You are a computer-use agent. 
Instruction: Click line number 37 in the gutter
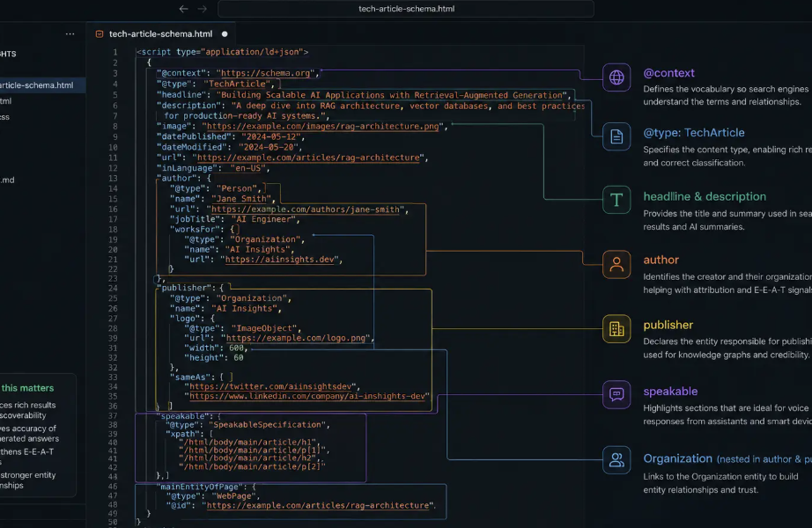[x=113, y=415]
